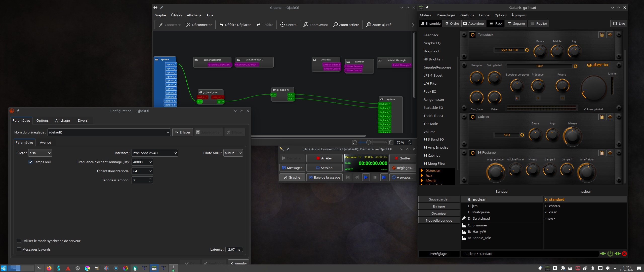Expand the Distorsion plugin category
Viewport: 644px width, 272px height.
422,171
